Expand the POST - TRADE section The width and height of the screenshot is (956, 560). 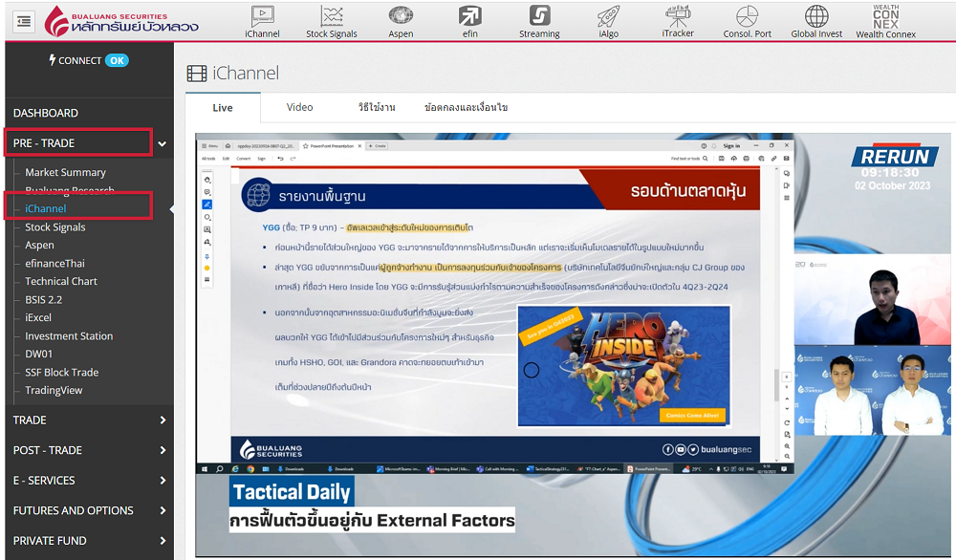pos(89,450)
